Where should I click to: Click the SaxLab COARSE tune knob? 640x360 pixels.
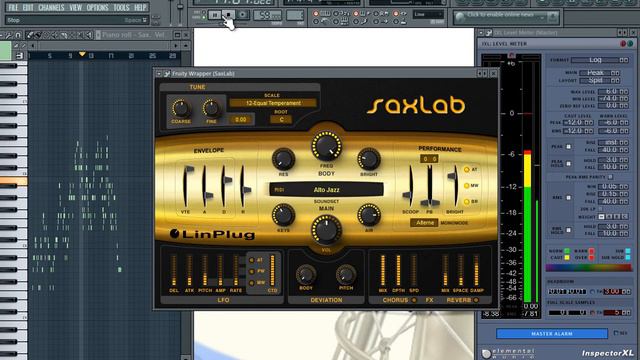point(180,108)
